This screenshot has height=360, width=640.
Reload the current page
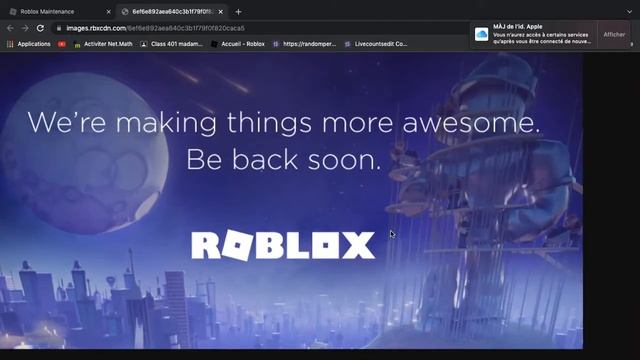click(40, 28)
